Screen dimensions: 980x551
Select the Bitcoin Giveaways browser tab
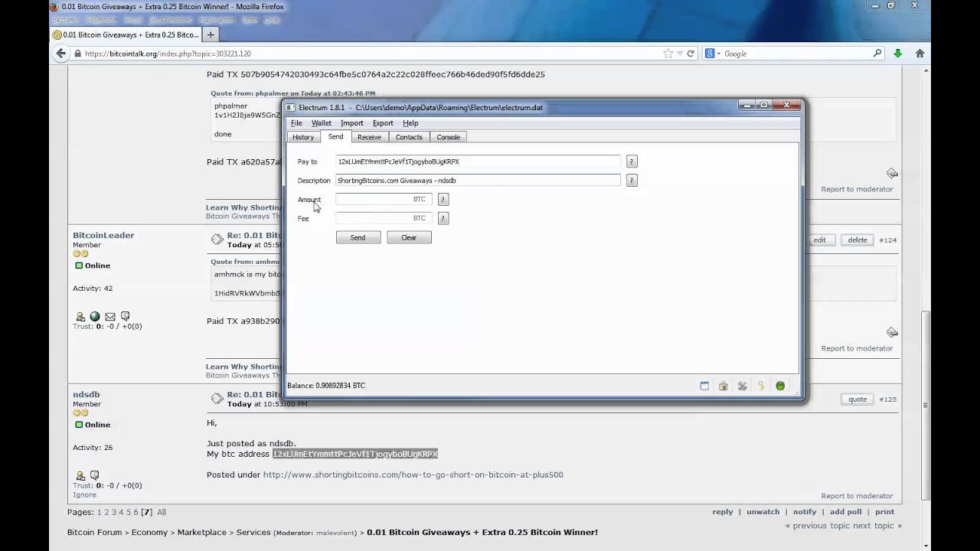coord(126,35)
